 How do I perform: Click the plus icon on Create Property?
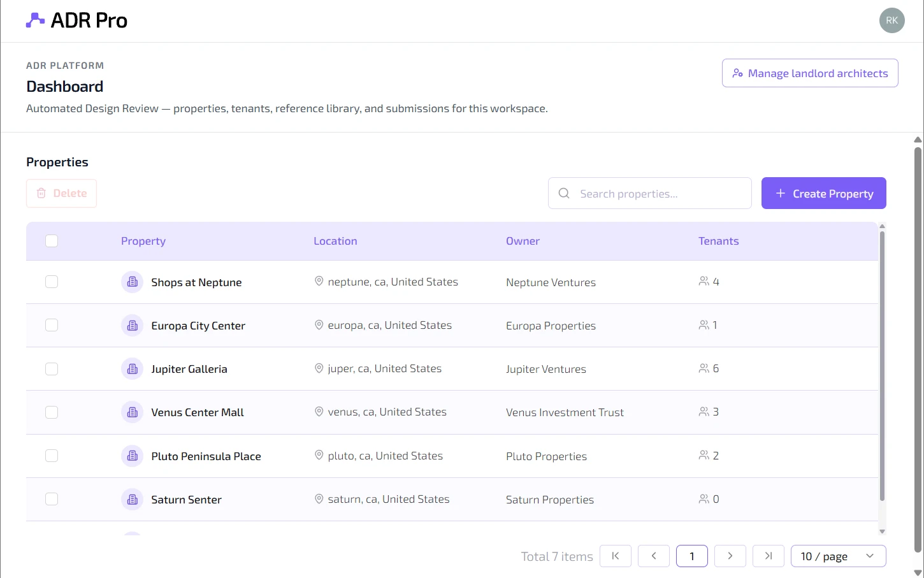pyautogui.click(x=781, y=193)
